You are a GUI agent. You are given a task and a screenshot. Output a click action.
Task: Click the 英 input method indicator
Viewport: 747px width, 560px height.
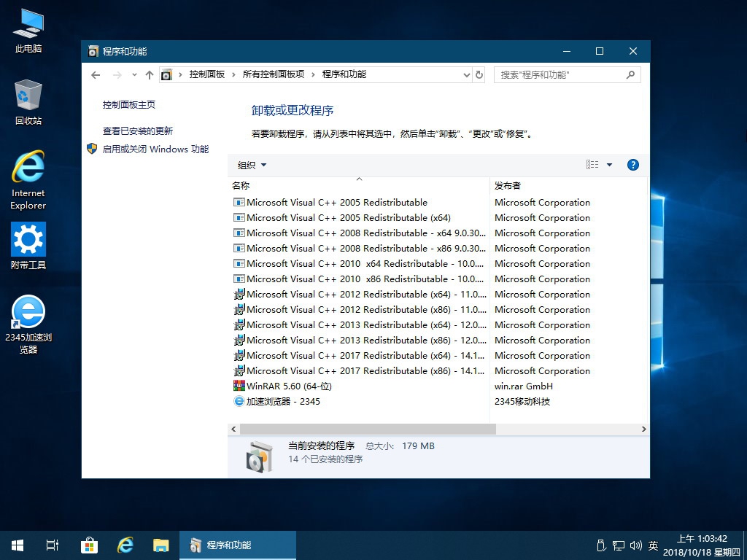[653, 545]
